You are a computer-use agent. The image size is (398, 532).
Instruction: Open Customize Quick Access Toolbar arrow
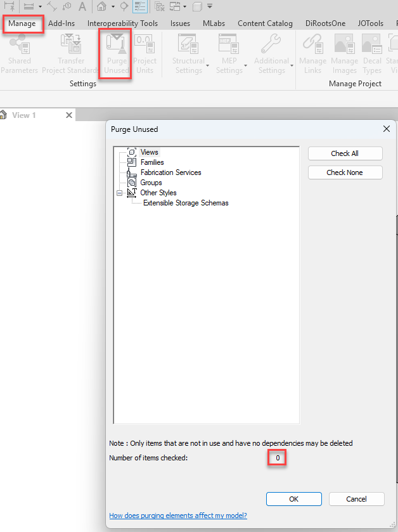(x=210, y=6)
